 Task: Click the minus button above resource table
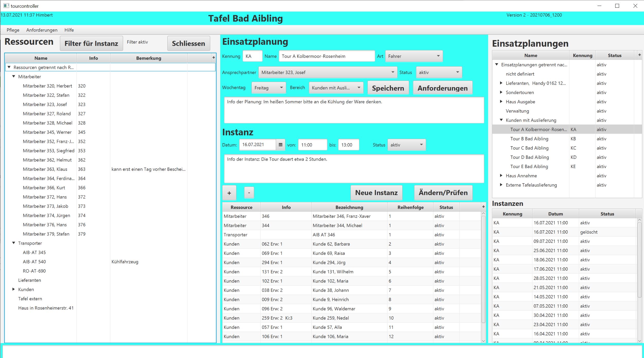tap(249, 193)
